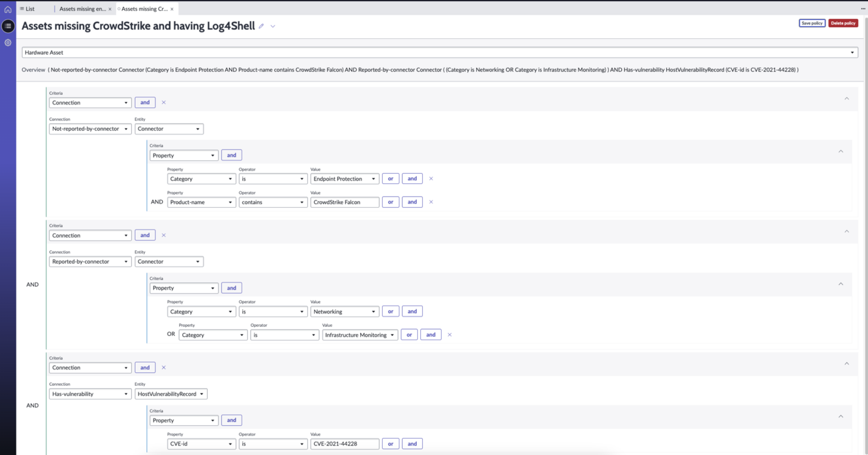Image resolution: width=868 pixels, height=455 pixels.
Task: Switch to 'Assets missing en...' tab
Action: coord(83,9)
